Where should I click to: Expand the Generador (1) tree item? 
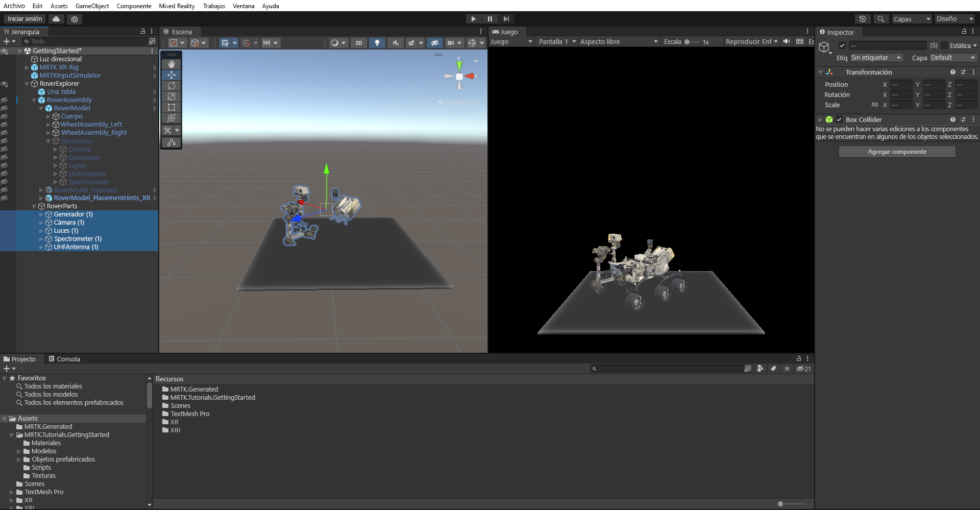click(x=41, y=214)
